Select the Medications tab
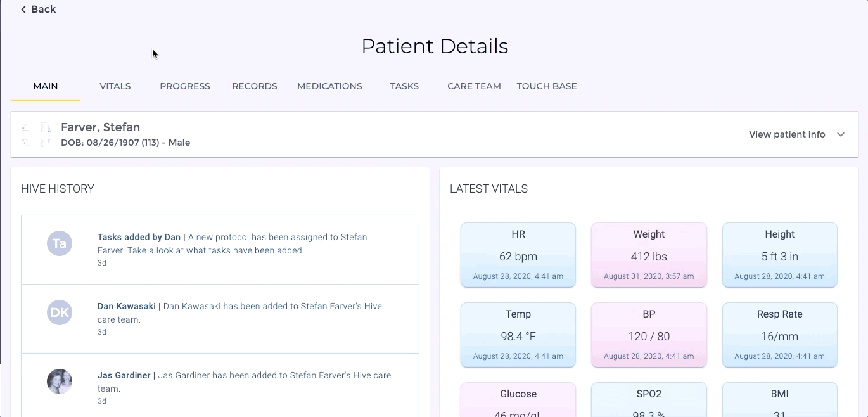 (329, 86)
